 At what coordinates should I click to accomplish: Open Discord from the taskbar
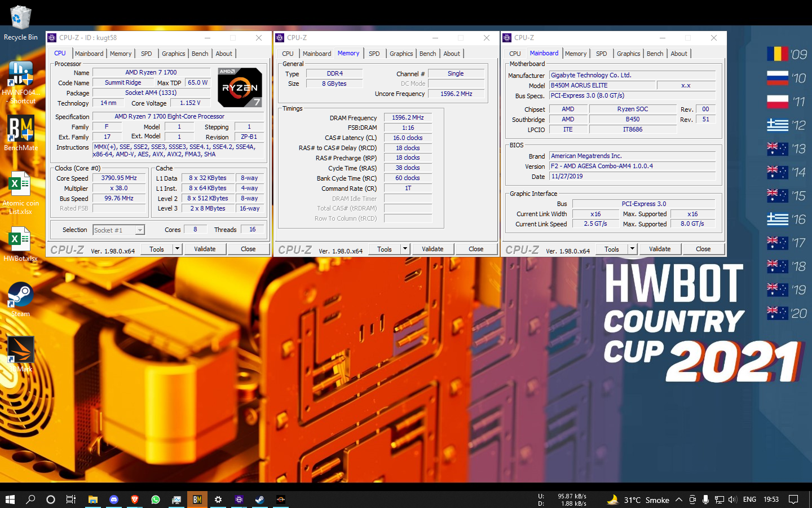click(x=114, y=500)
